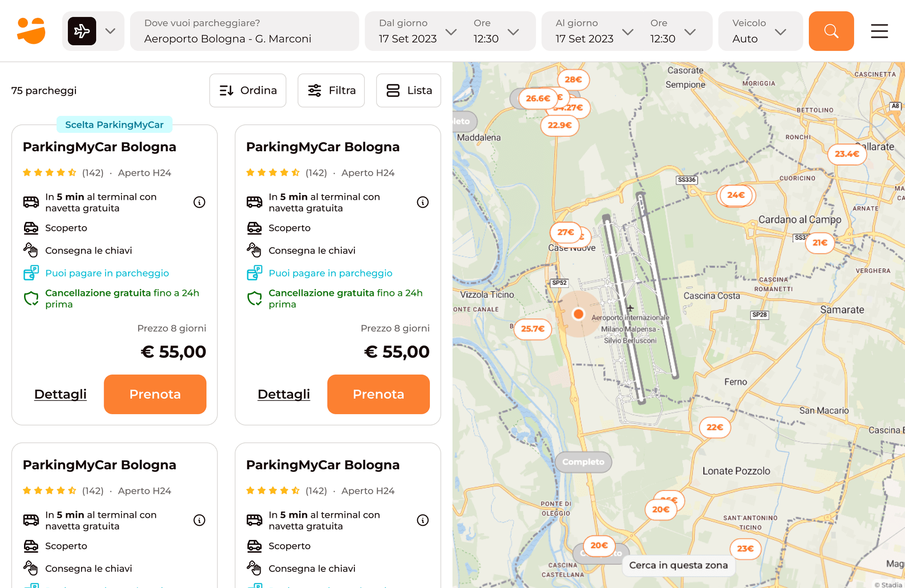Open the 'Dal giorno' date dropdown
This screenshot has width=905, height=588.
coord(417,31)
